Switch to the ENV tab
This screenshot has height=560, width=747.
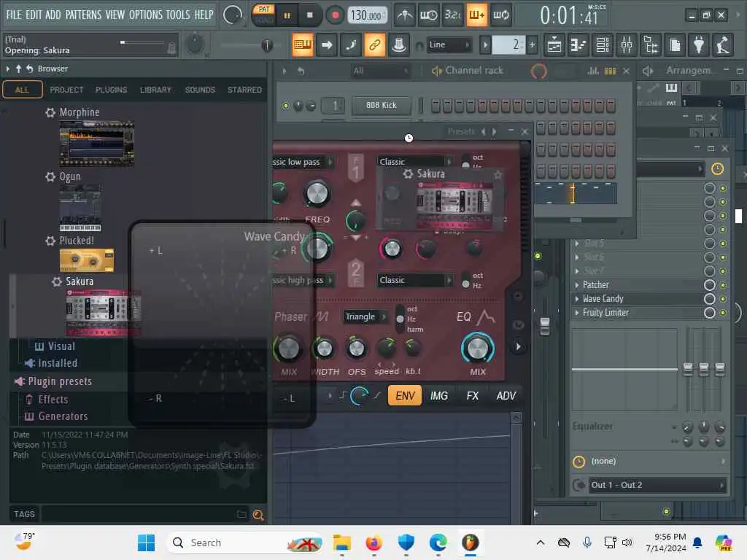click(x=405, y=396)
